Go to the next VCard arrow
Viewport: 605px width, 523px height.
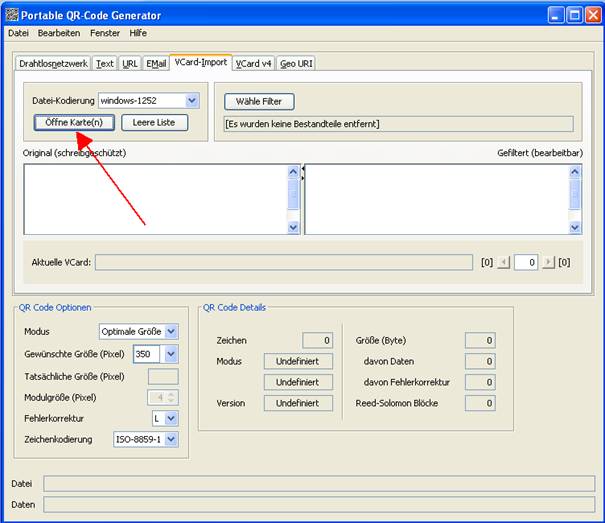coord(548,262)
